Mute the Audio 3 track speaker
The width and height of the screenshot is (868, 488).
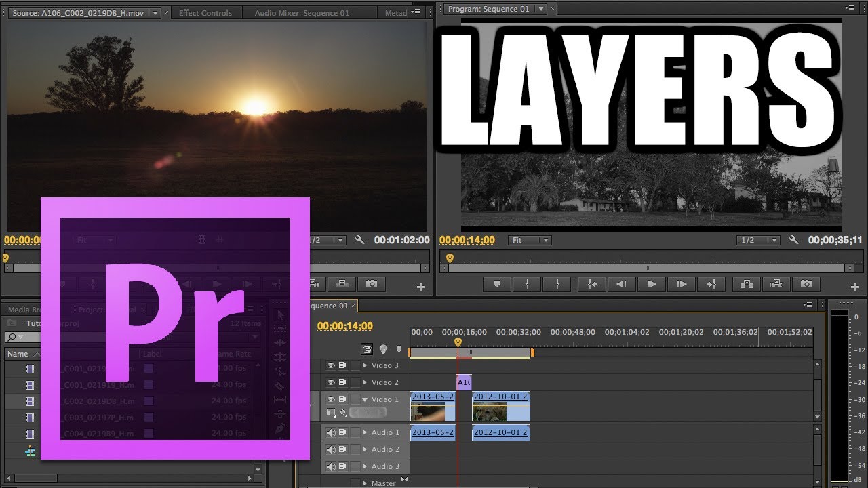point(331,466)
